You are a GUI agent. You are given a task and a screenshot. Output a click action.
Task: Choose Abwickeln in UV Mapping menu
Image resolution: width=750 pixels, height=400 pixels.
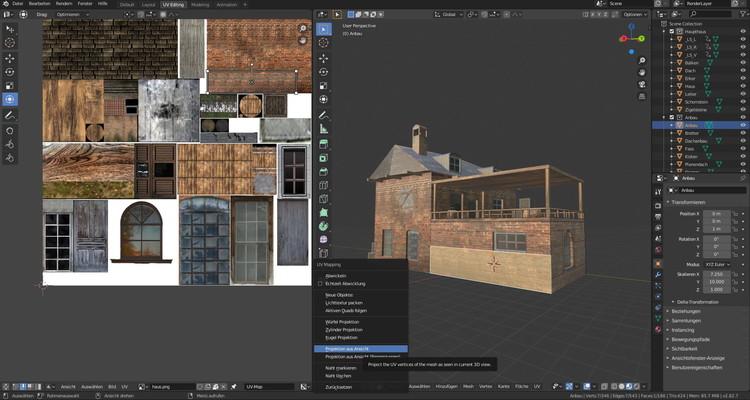[335, 276]
